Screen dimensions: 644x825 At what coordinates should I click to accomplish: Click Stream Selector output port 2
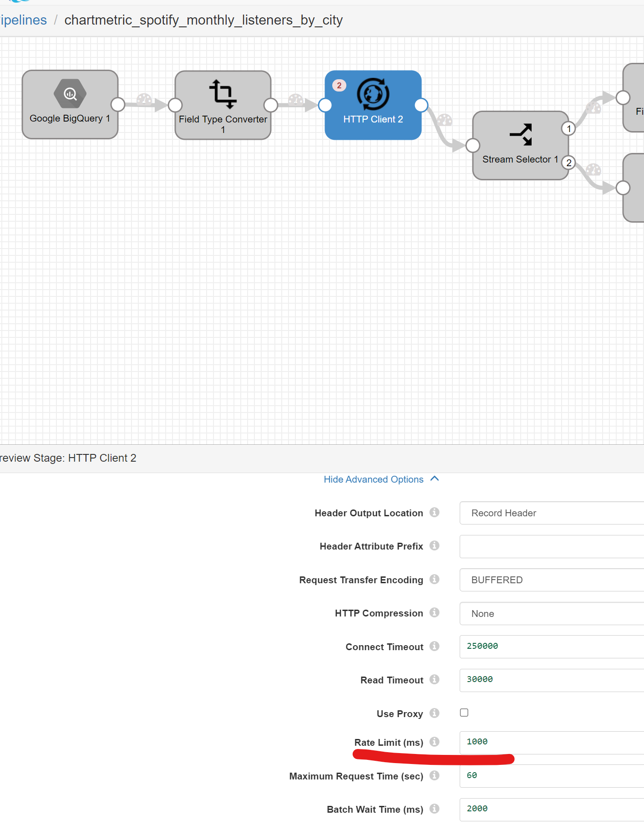(568, 163)
